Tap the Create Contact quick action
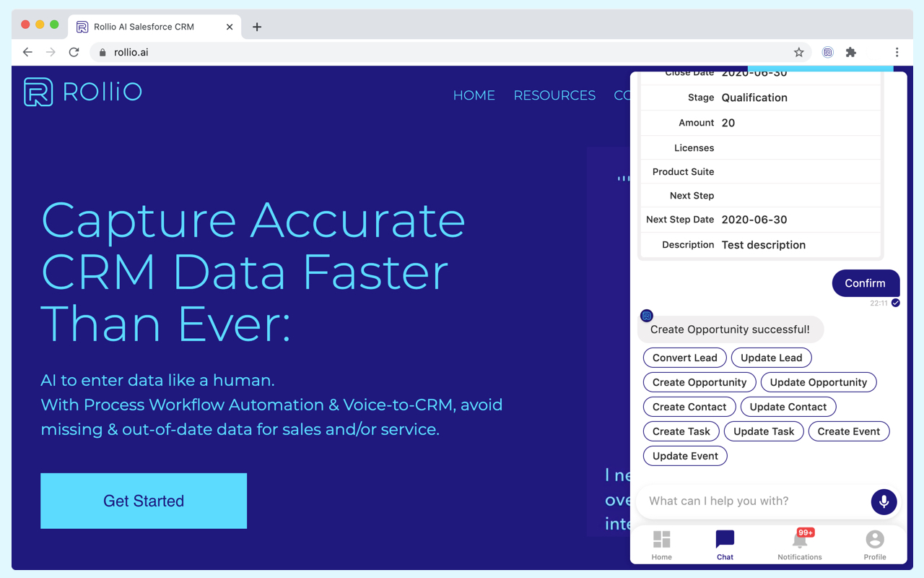 point(689,407)
